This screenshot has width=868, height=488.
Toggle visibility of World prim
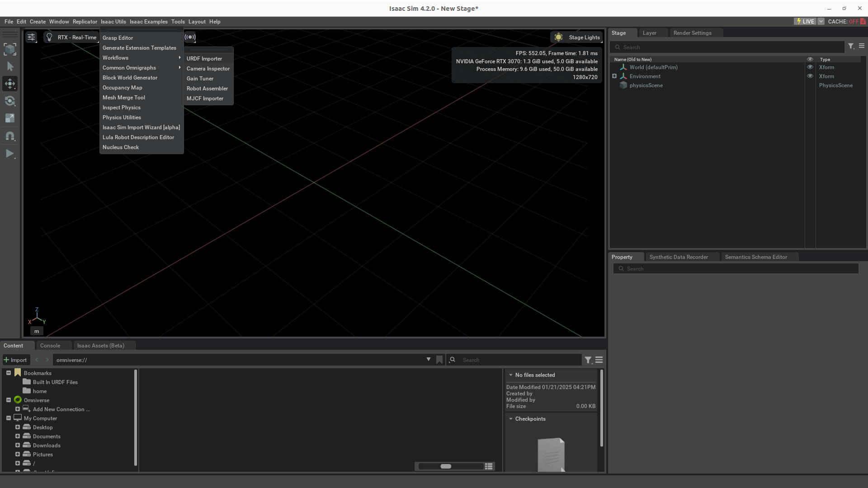pos(810,67)
